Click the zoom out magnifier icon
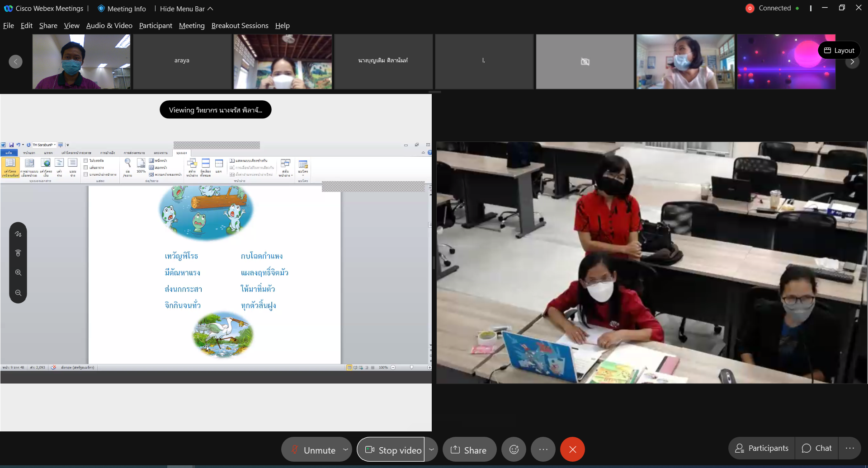Viewport: 868px width, 468px height. 18,293
